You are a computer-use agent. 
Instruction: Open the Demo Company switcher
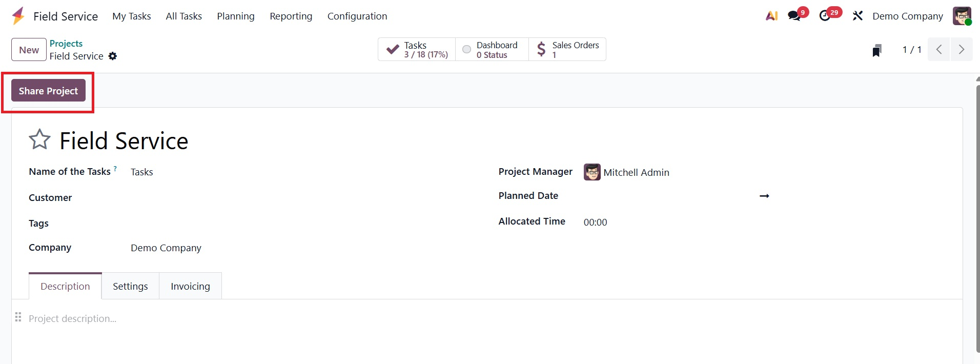point(907,16)
